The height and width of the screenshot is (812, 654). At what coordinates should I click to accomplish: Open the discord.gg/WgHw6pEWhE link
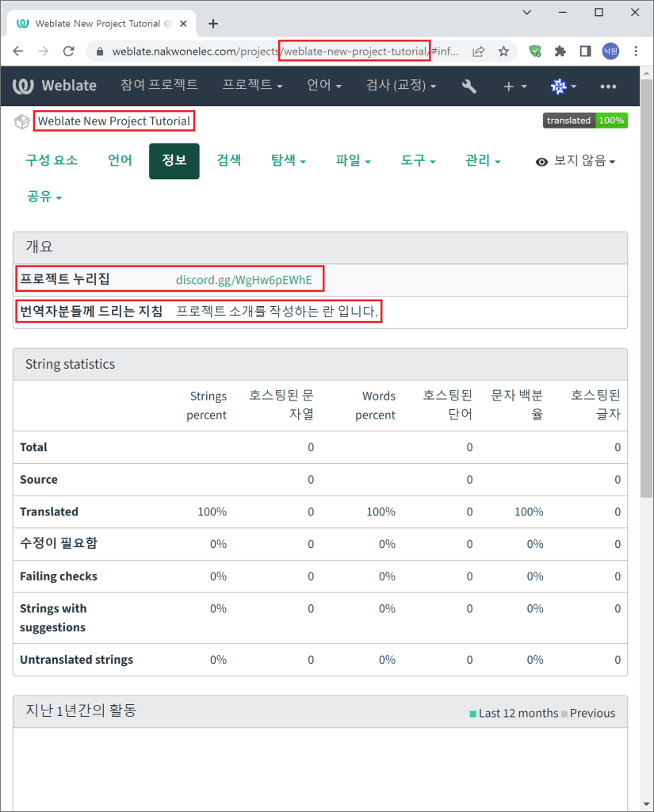[x=243, y=280]
